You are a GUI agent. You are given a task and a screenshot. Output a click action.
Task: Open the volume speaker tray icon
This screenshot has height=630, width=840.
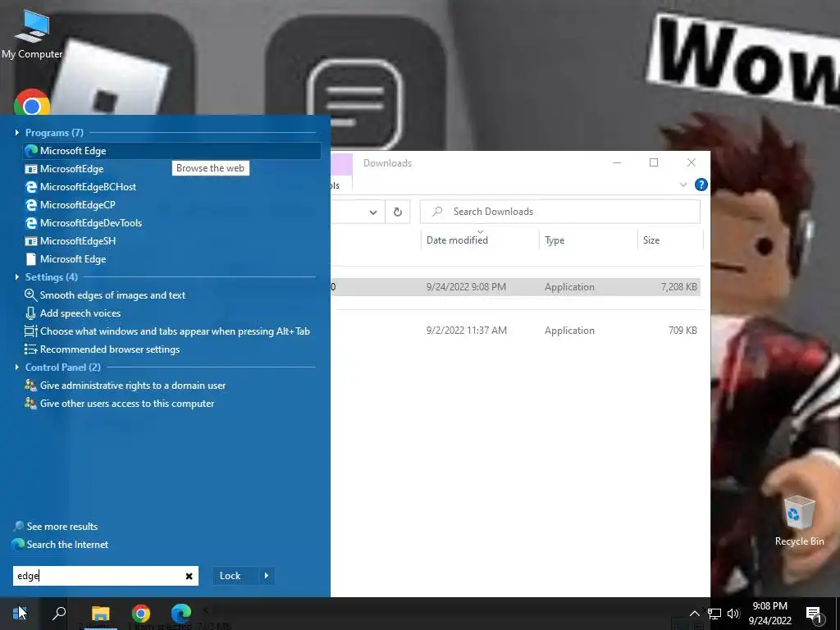click(733, 614)
